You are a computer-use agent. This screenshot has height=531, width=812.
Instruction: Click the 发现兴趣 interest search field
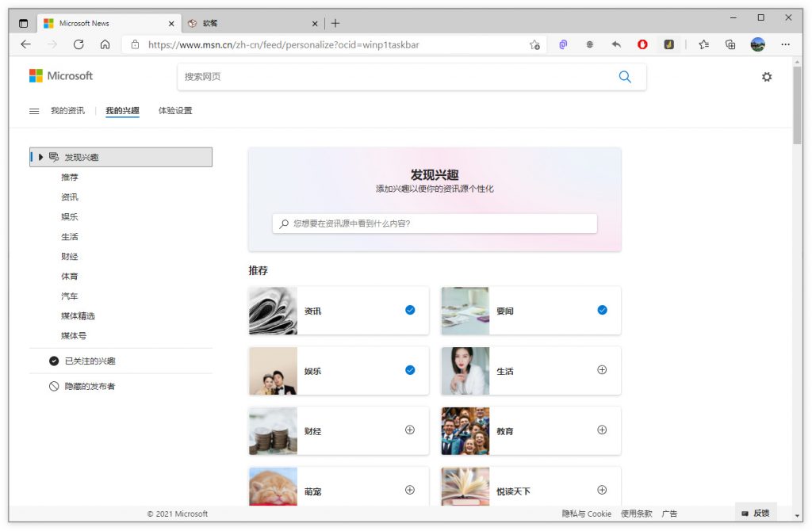tap(435, 224)
